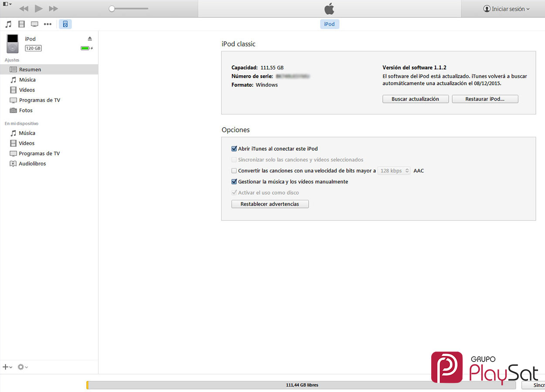Image resolution: width=545 pixels, height=392 pixels.
Task: Select the iPod tab
Action: (x=330, y=24)
